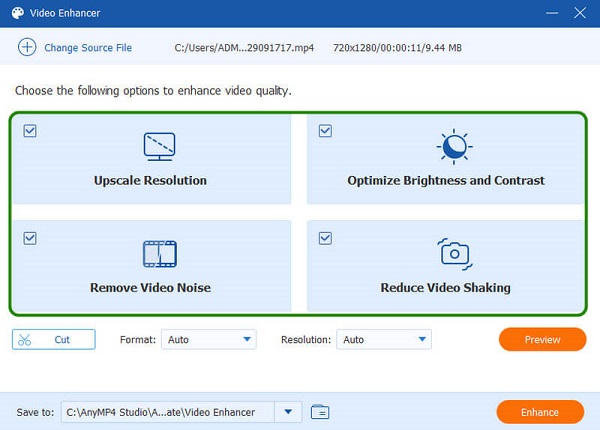Click the source file path C:/Users/ADM...29091717.mp4
This screenshot has height=430, width=600.
point(244,48)
